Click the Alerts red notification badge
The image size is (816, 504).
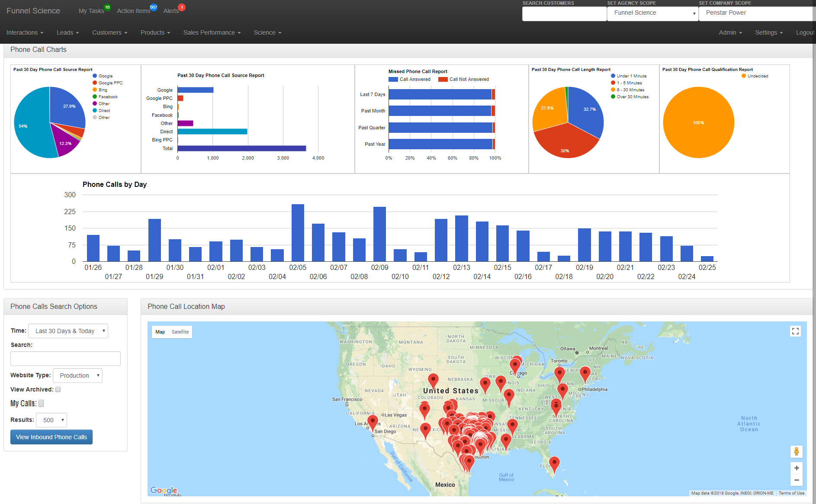(182, 7)
